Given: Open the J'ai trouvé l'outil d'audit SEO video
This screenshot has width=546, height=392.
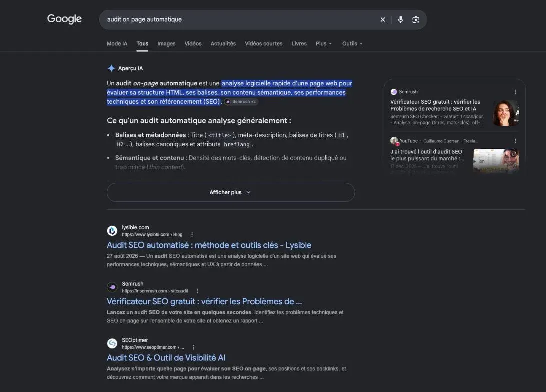Looking at the screenshot, I should 427,155.
